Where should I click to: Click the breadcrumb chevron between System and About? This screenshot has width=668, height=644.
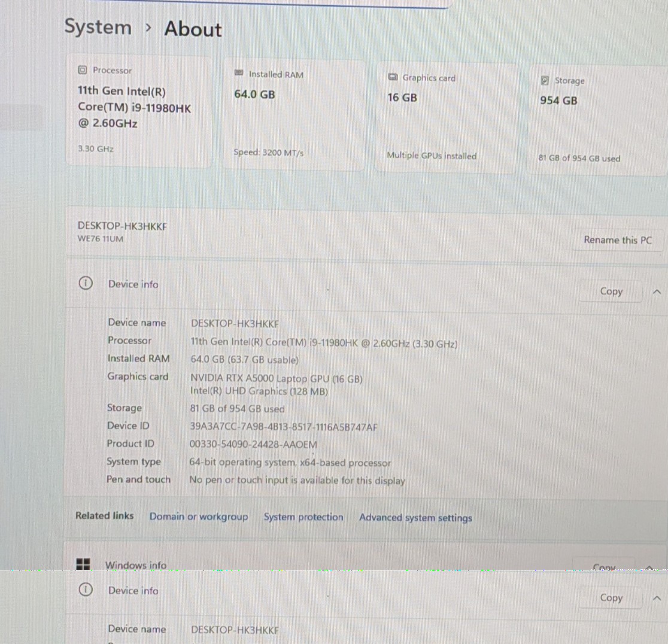[148, 28]
